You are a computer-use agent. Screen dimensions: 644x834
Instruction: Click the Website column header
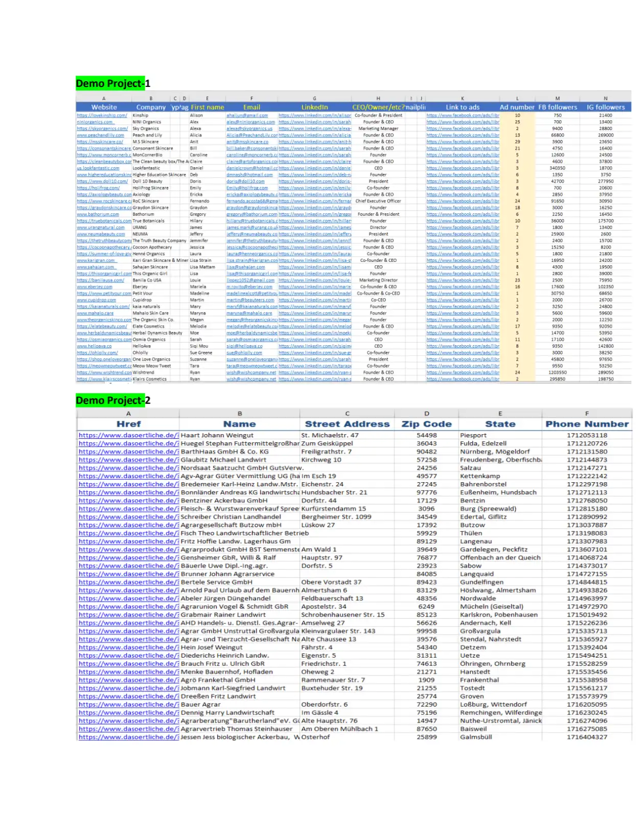click(104, 107)
